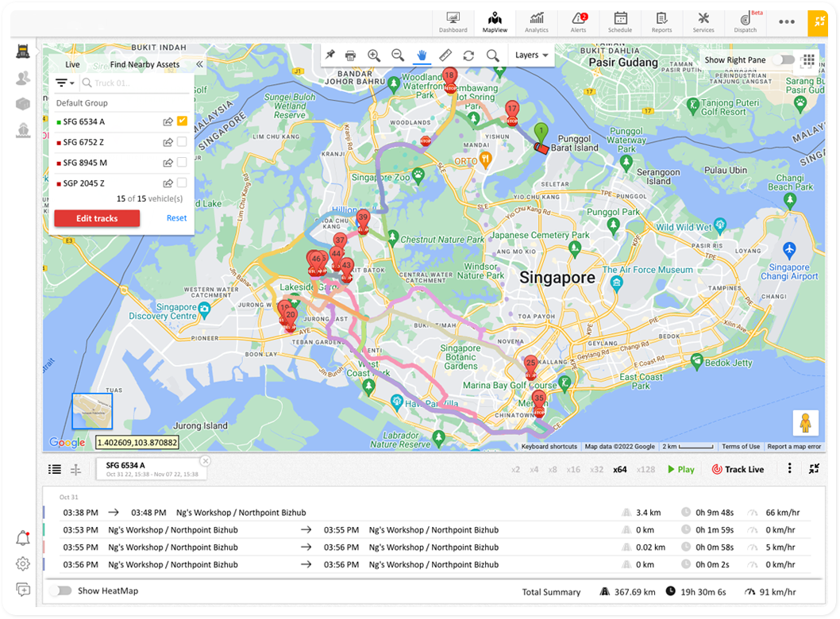Image resolution: width=840 pixels, height=619 pixels.
Task: Switch to Find Nearby Assets tab
Action: (144, 64)
